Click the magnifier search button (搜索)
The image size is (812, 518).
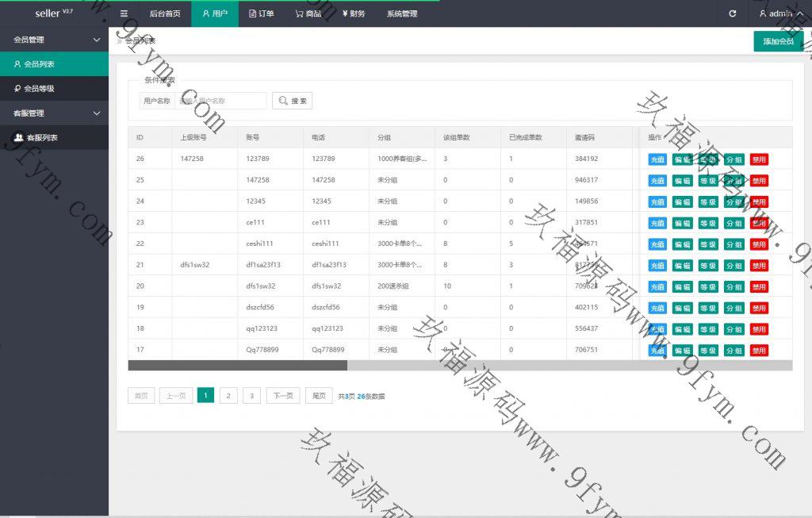[x=292, y=101]
